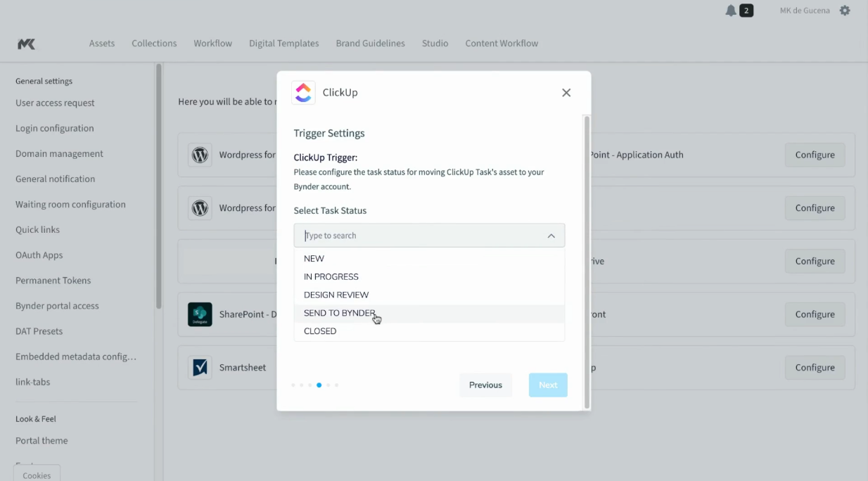This screenshot has width=868, height=481.
Task: Select the fifth pagination dot in the wizard
Action: click(x=328, y=385)
